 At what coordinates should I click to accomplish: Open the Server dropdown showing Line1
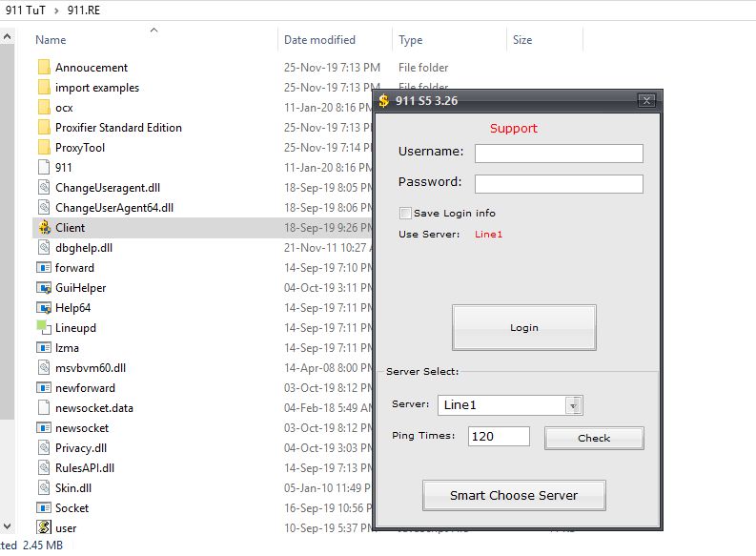tap(573, 405)
